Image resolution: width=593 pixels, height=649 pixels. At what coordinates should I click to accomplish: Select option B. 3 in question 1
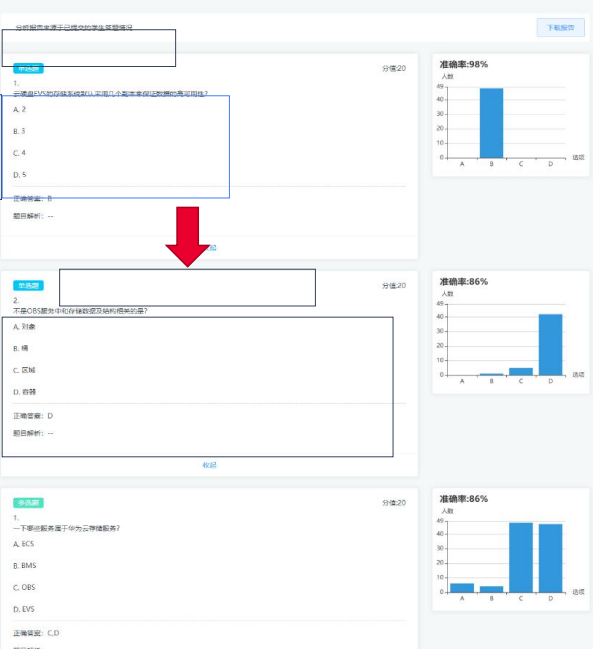[19, 131]
